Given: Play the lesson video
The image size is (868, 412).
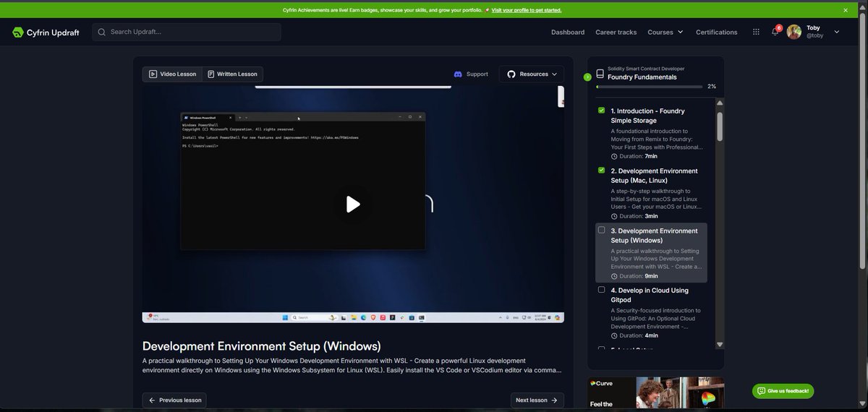Looking at the screenshot, I should coord(353,205).
